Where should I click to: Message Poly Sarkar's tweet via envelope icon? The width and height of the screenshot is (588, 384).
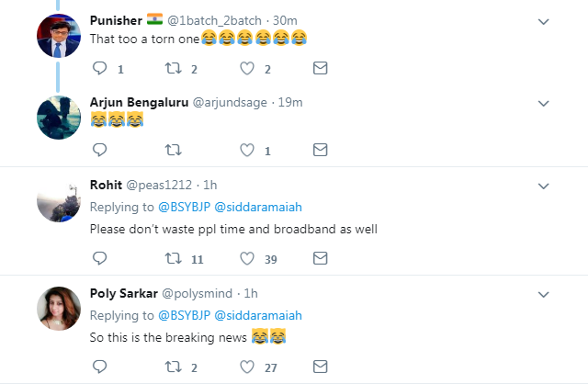pos(319,367)
